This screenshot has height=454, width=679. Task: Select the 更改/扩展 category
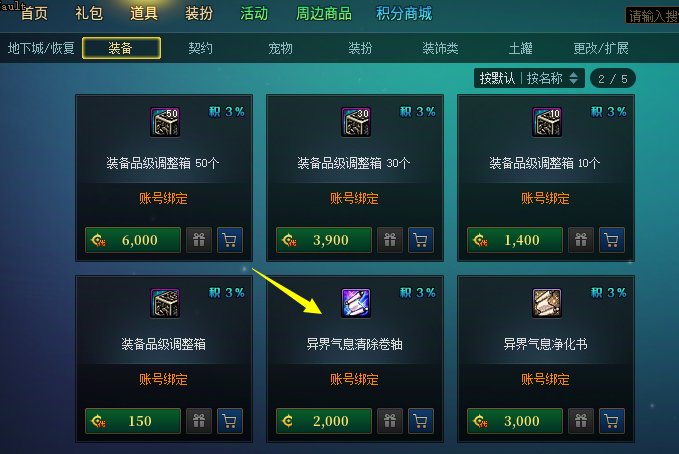(601, 48)
